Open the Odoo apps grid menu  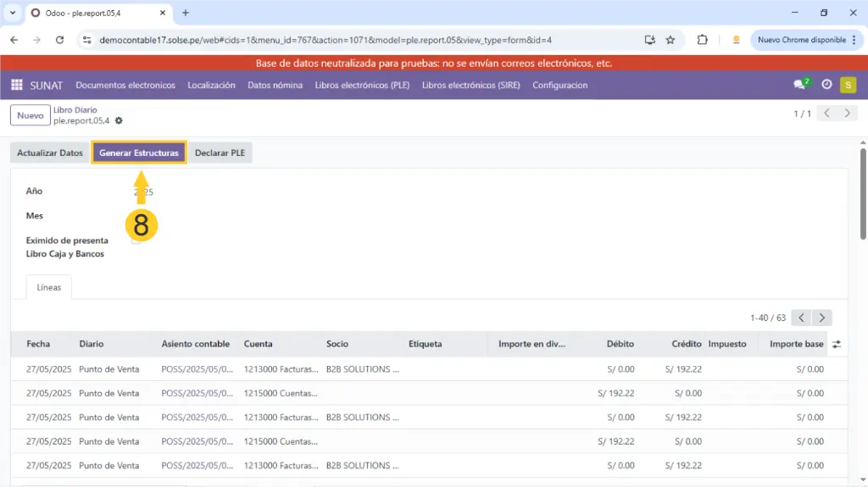pos(17,85)
